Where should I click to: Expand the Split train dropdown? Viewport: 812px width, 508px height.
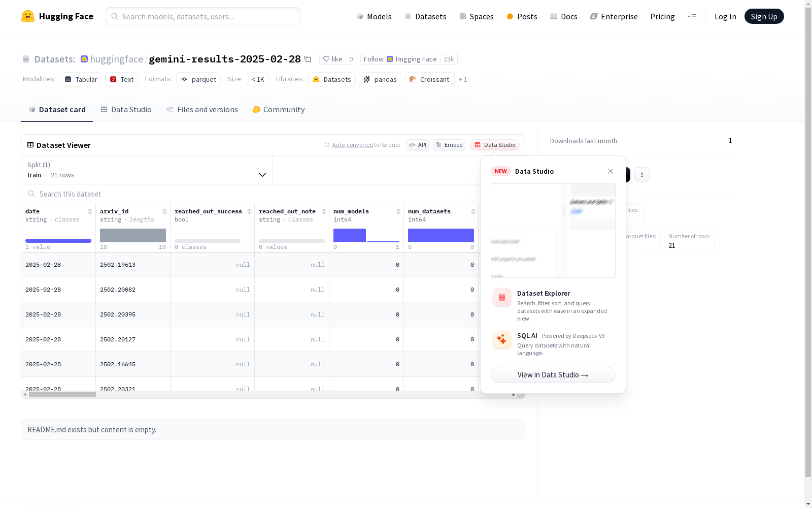tap(147, 170)
